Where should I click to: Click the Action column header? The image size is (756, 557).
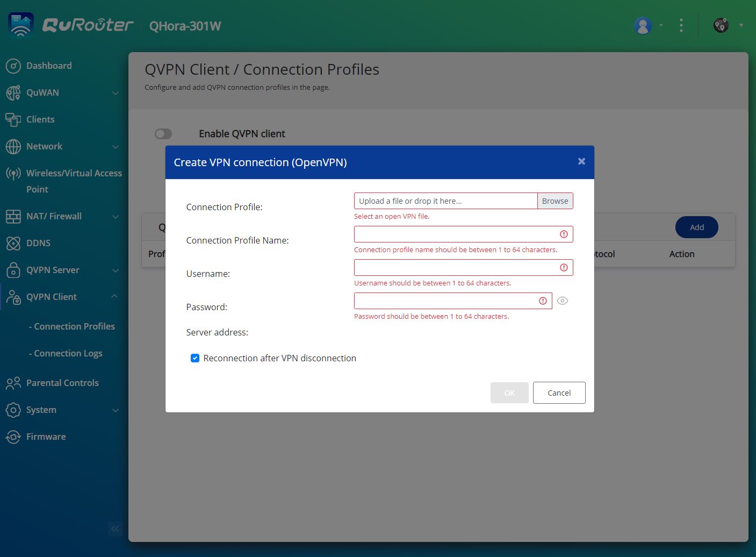click(x=682, y=254)
